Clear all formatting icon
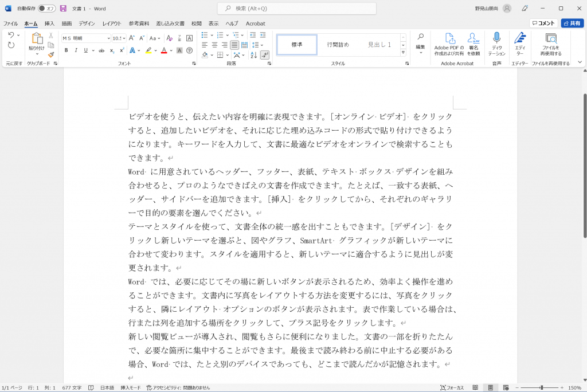 click(x=169, y=38)
